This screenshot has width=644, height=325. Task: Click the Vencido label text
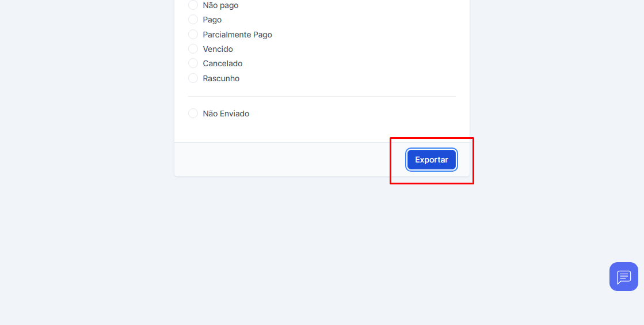pyautogui.click(x=218, y=49)
